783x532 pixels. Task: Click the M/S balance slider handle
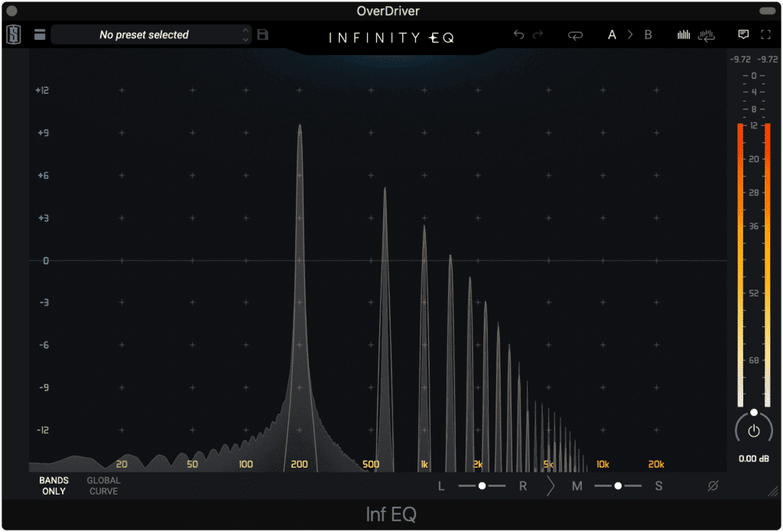[x=618, y=485]
